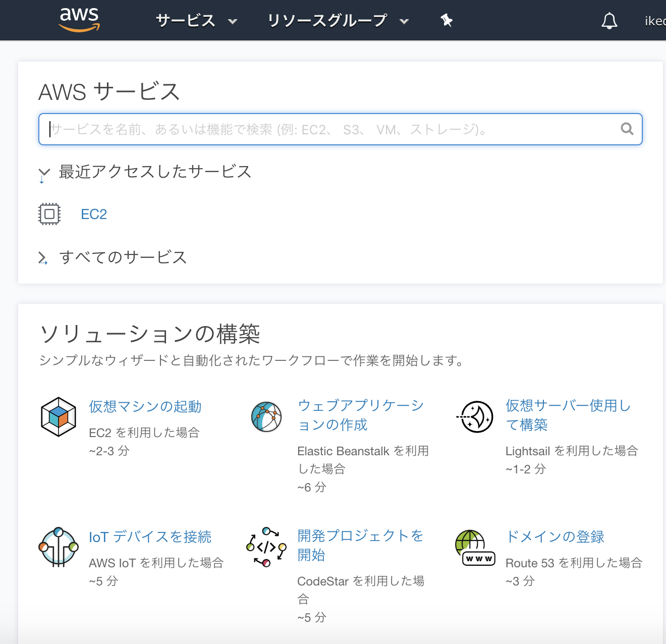The width and height of the screenshot is (666, 644).
Task: Click 'EC2 を利用した場合' text
Action: pos(144,433)
